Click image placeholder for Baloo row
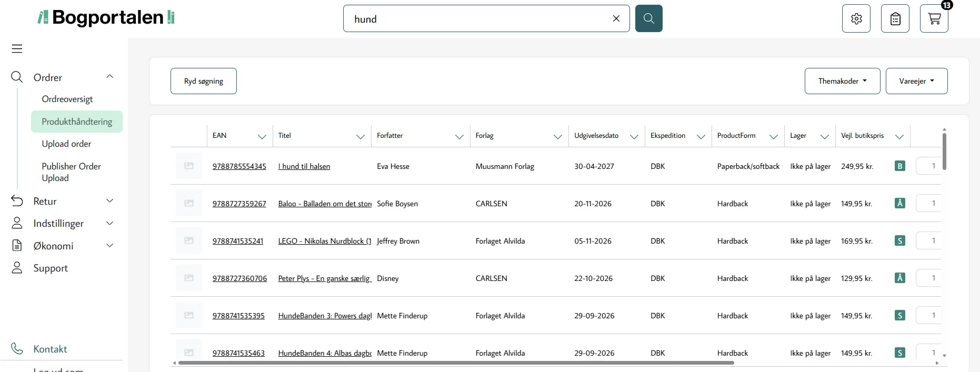The width and height of the screenshot is (980, 372). (189, 203)
